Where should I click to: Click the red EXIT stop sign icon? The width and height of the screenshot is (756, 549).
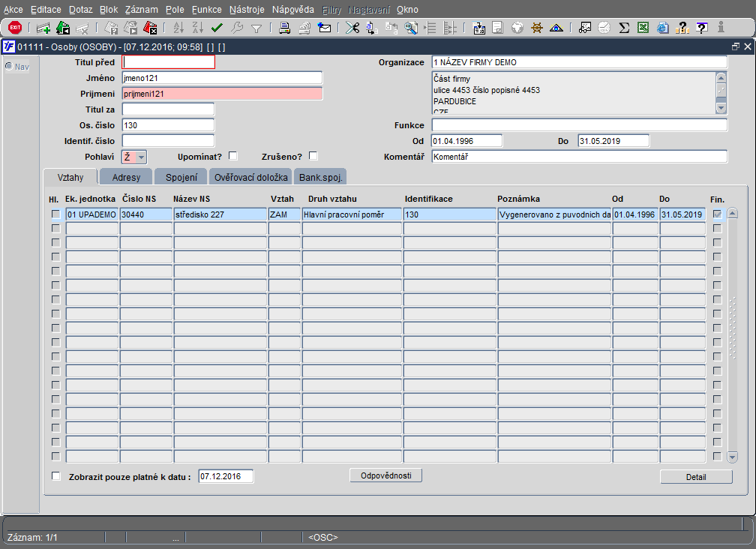pyautogui.click(x=15, y=28)
